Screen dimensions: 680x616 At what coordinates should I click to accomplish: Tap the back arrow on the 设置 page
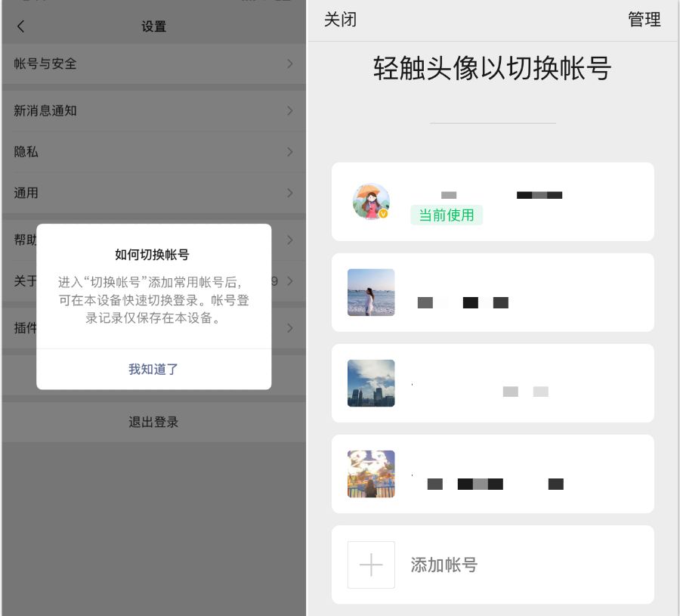20,26
